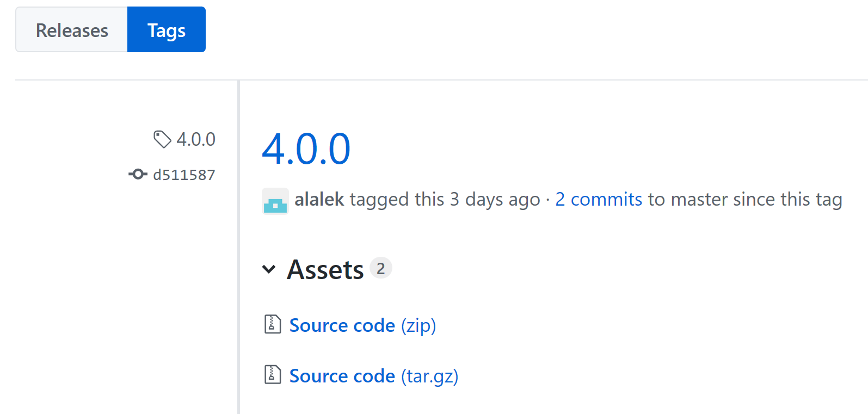
Task: Open the 4.0.0 release title link
Action: click(306, 149)
